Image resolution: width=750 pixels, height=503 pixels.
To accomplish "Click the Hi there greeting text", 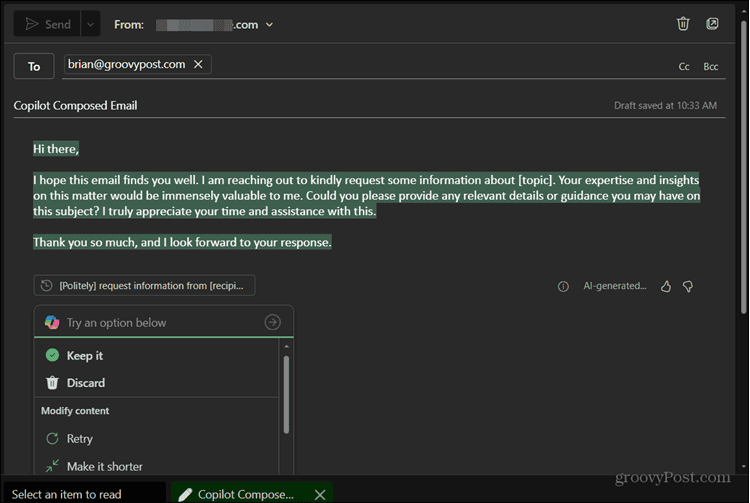I will [x=55, y=149].
